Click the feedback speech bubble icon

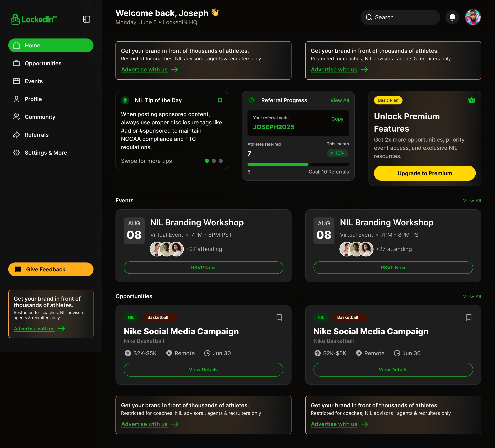click(x=18, y=269)
